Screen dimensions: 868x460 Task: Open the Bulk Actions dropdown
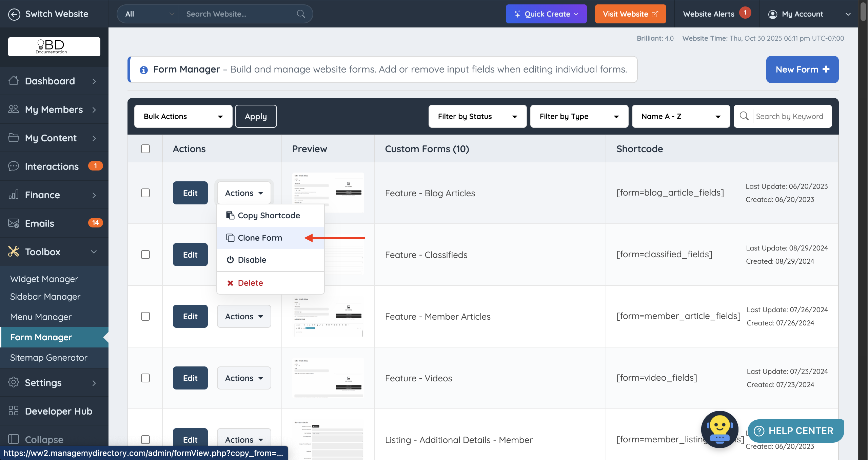point(183,116)
